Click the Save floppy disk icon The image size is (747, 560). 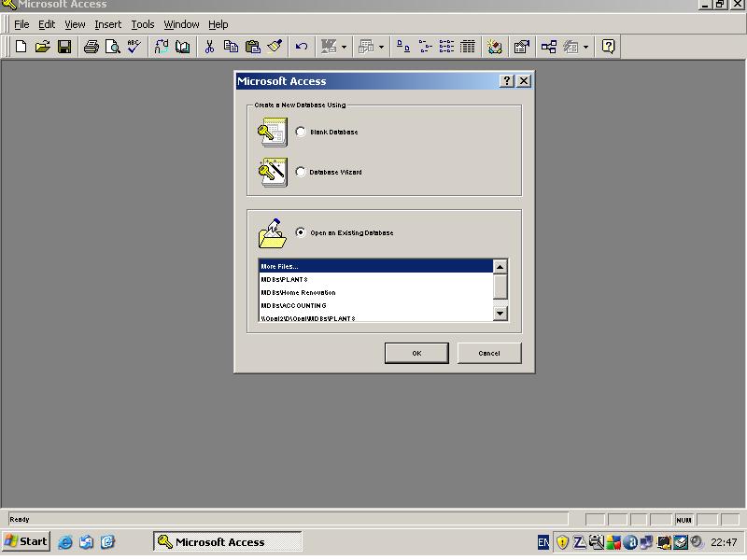(x=64, y=47)
